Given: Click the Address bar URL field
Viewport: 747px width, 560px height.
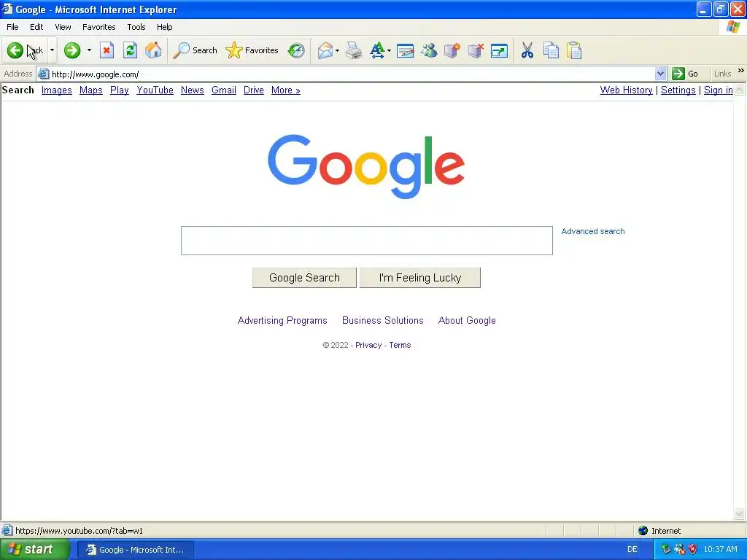Looking at the screenshot, I should (352, 74).
